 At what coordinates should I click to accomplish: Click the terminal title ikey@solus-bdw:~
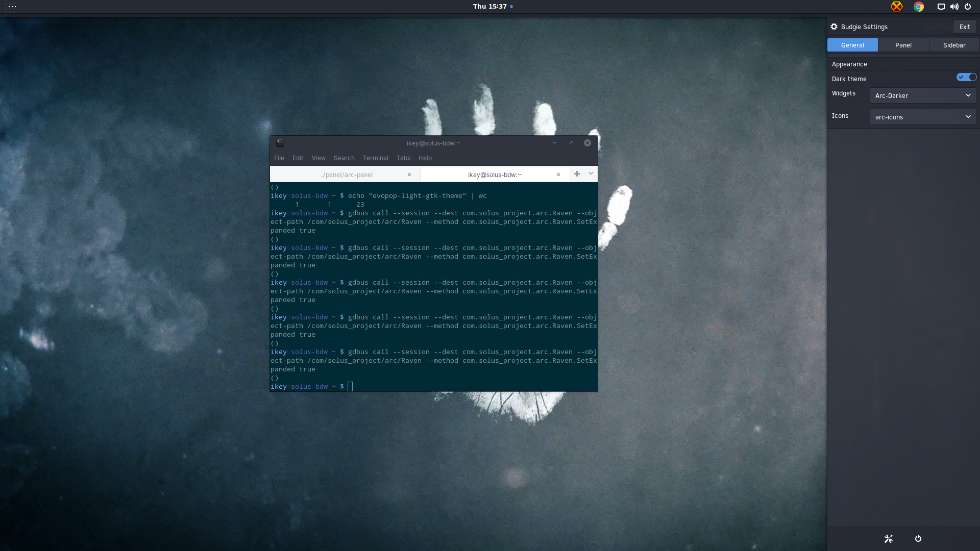(x=433, y=143)
